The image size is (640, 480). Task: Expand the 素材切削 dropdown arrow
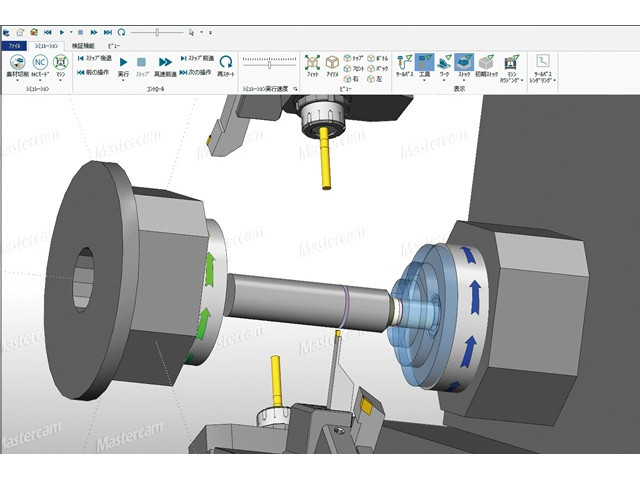tap(18, 80)
